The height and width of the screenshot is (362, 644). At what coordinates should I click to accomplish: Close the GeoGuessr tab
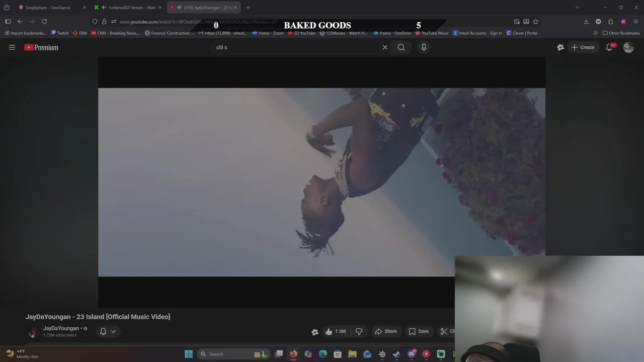point(84,8)
